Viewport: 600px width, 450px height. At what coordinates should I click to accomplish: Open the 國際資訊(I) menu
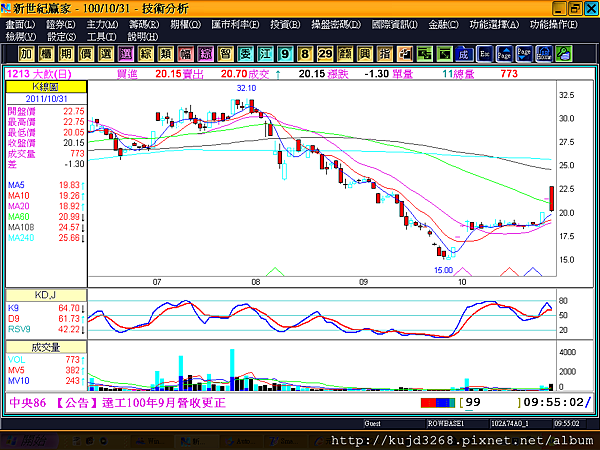coord(395,25)
